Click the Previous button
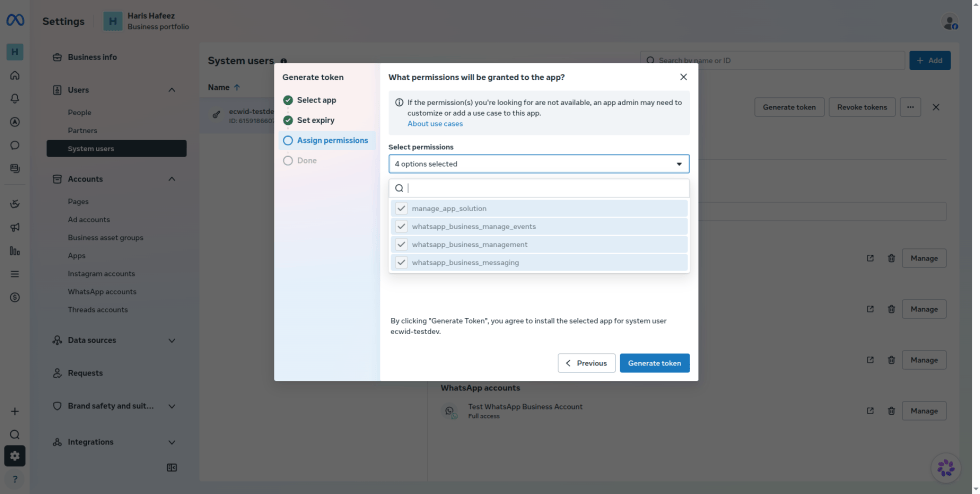The height and width of the screenshot is (494, 980). click(586, 363)
